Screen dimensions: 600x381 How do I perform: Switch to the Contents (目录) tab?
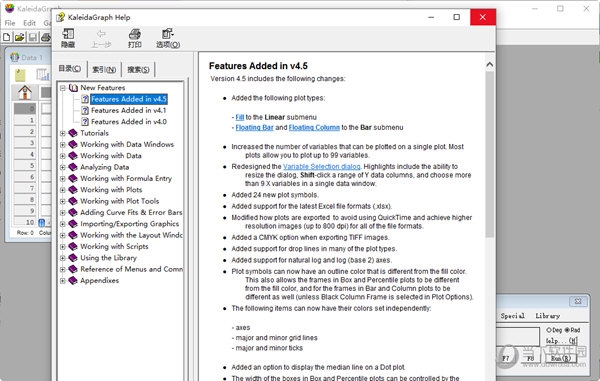(x=70, y=68)
